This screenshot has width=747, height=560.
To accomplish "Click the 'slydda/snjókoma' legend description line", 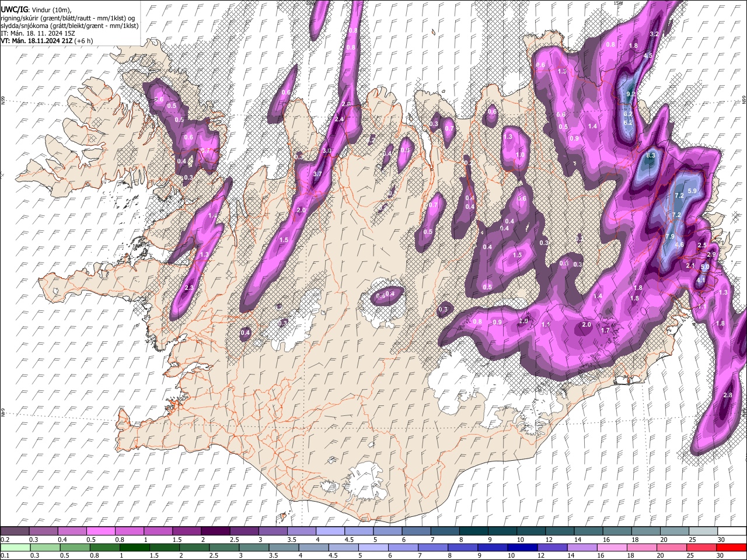I will (x=70, y=26).
